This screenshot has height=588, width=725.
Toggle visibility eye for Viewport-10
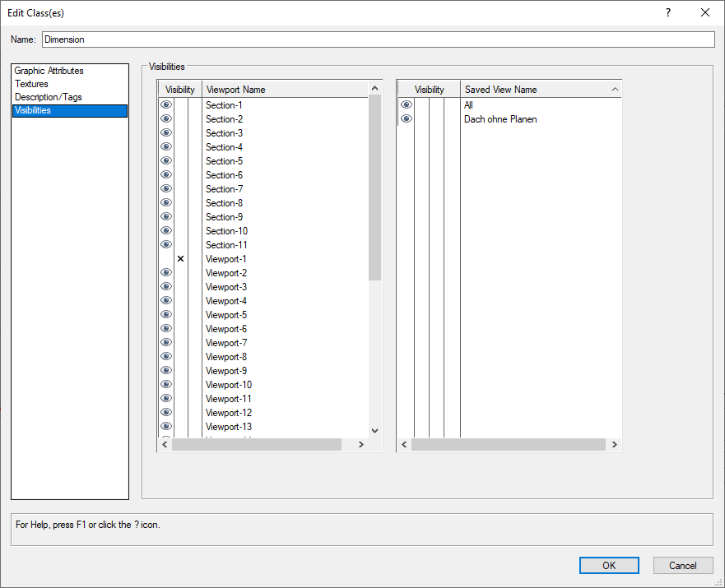(x=165, y=384)
